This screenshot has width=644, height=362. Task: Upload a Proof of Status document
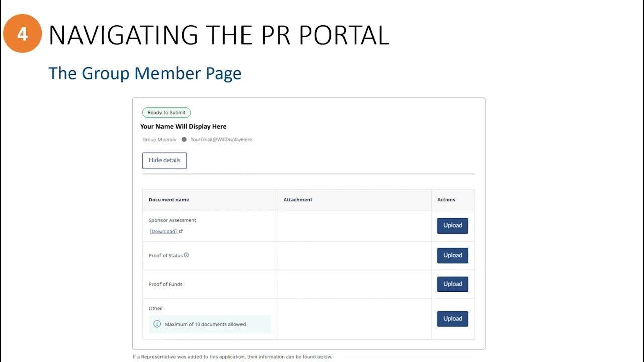click(452, 255)
